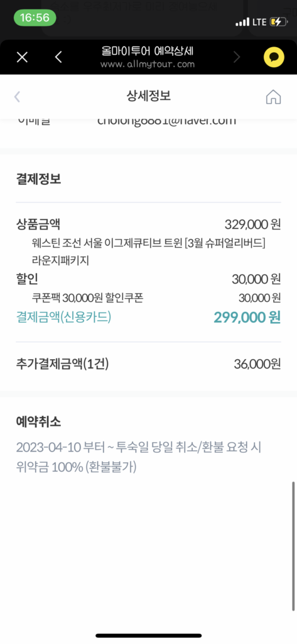Tap the 299,000 원 payment total

[x=247, y=317]
